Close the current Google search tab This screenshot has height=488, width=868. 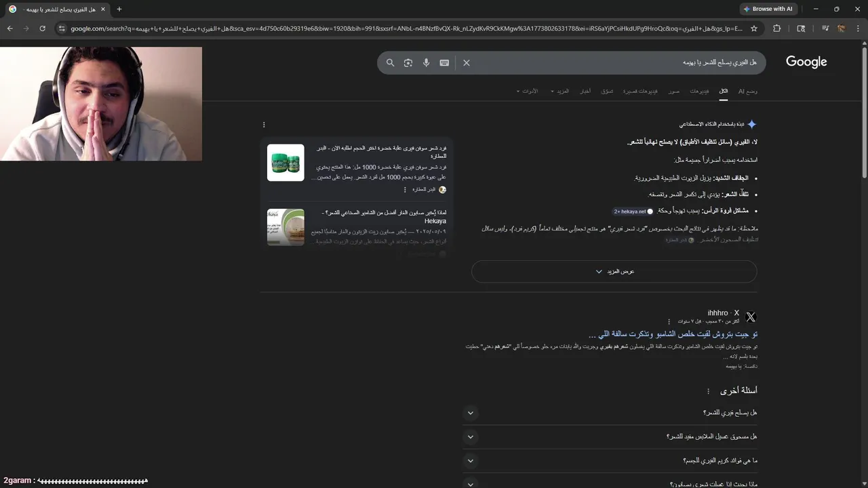click(x=103, y=9)
